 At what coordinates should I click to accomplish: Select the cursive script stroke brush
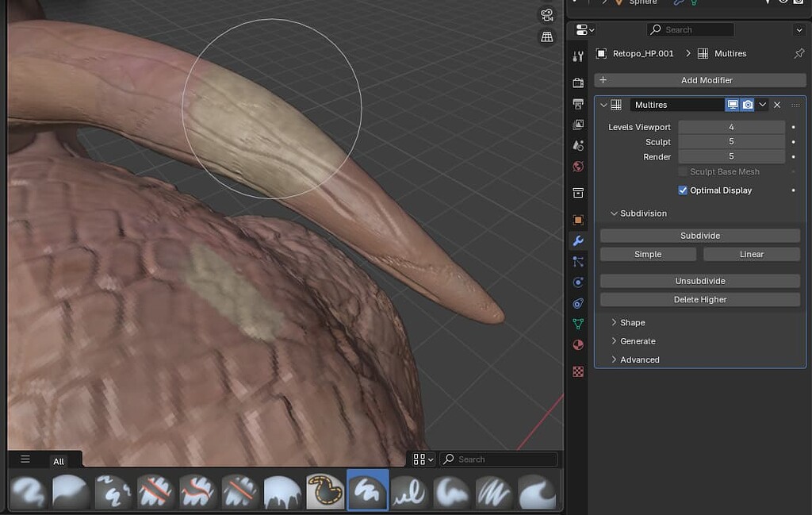coord(410,490)
